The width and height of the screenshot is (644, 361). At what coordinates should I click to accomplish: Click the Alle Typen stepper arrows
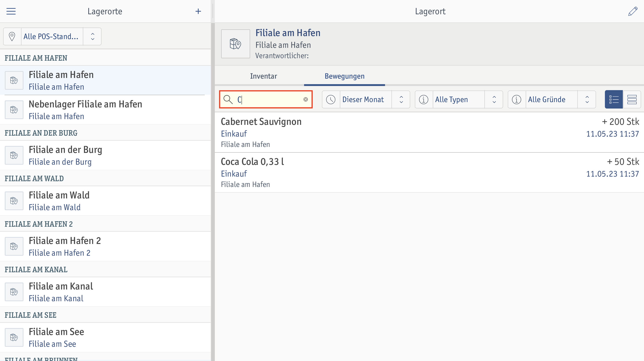pyautogui.click(x=494, y=100)
